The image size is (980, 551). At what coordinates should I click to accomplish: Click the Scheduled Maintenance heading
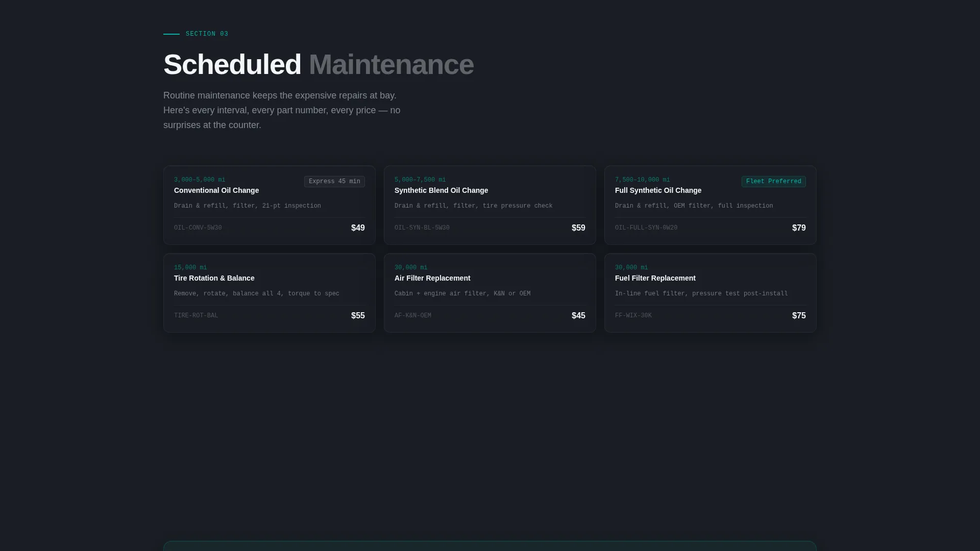[318, 65]
